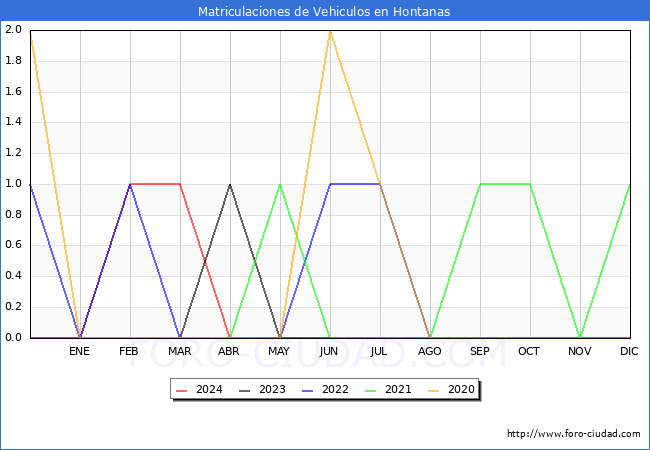Click the MAY month axis label
The height and width of the screenshot is (450, 650).
tap(279, 351)
